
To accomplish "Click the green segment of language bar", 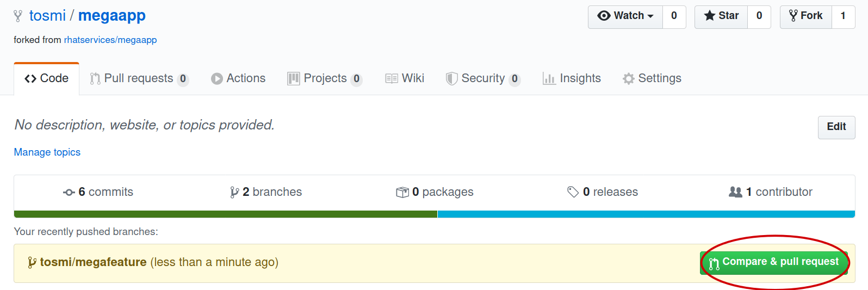I will click(226, 214).
